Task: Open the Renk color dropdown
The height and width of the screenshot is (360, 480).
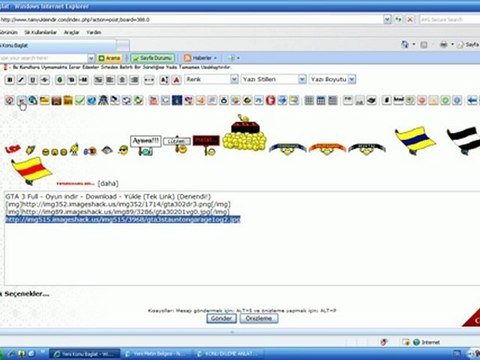Action: (x=211, y=79)
